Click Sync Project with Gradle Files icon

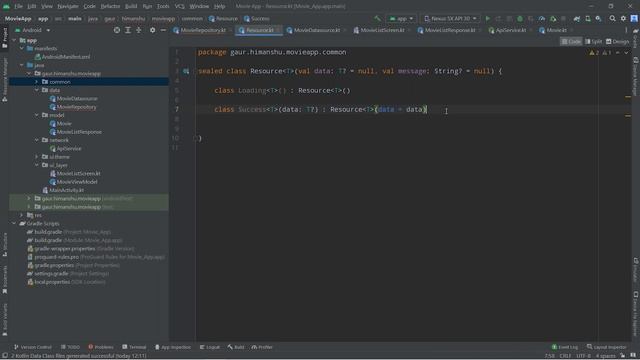point(577,18)
